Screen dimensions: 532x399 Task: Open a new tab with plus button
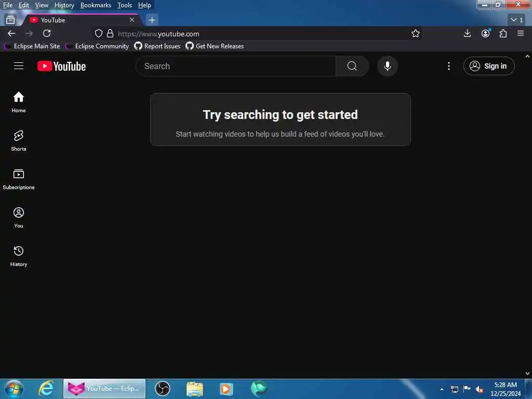point(152,20)
